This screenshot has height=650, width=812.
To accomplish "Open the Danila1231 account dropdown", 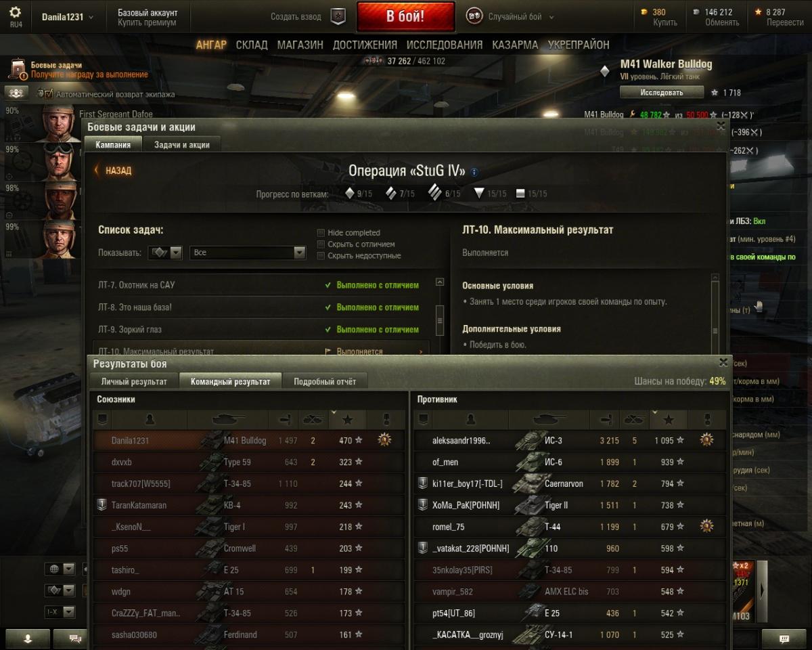I will point(68,17).
